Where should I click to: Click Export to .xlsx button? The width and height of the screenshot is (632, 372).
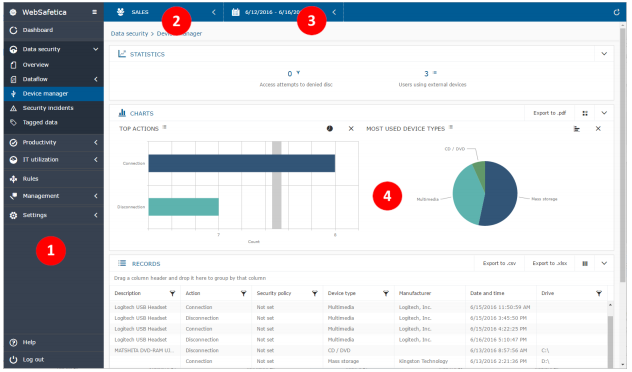[x=549, y=264]
